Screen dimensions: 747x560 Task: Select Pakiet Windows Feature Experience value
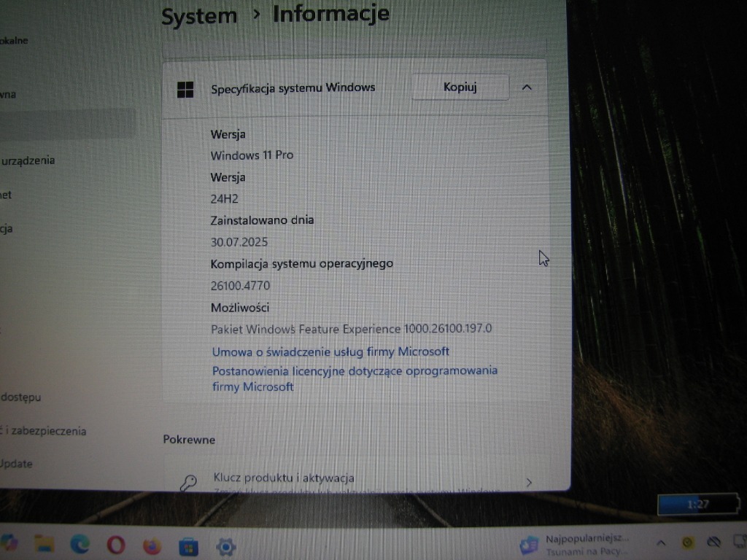(x=351, y=329)
